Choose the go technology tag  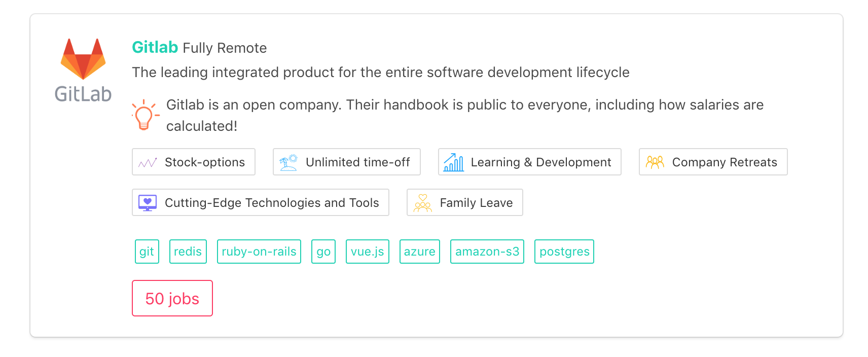[x=323, y=252]
